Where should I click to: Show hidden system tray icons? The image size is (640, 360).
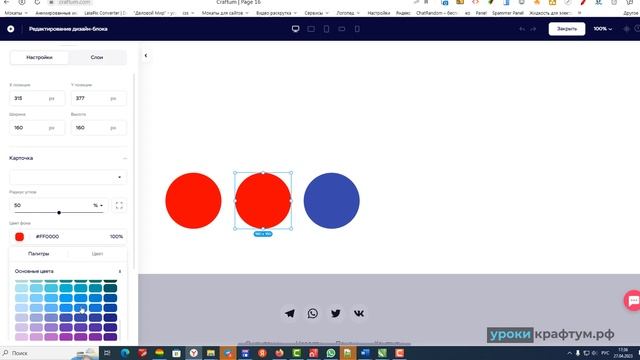coord(569,353)
